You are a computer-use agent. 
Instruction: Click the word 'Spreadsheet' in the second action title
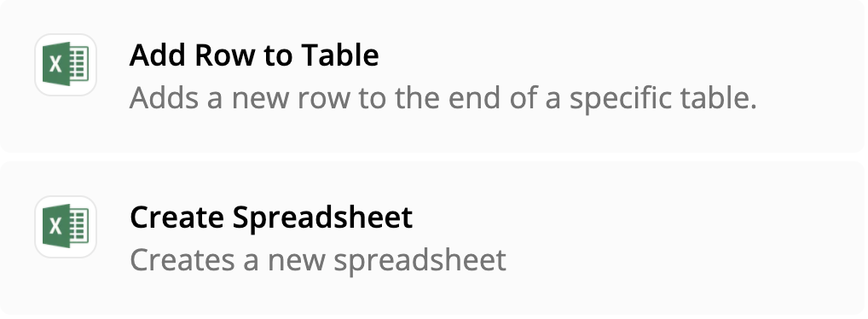pos(322,217)
